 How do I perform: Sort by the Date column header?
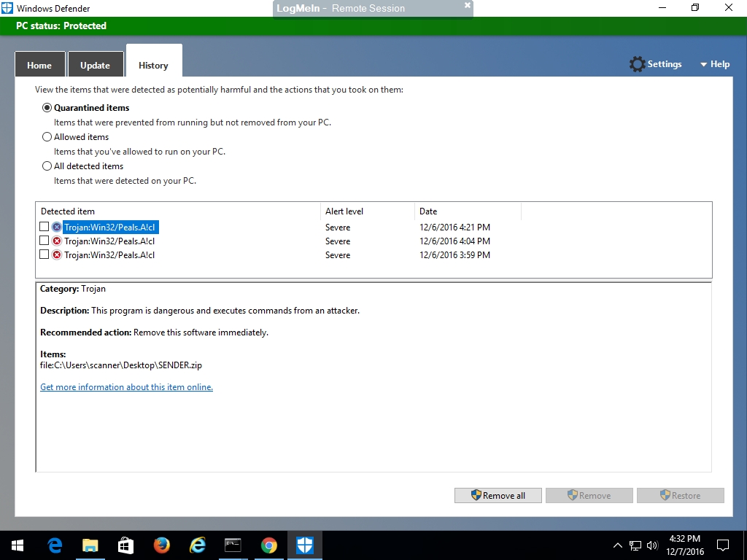tap(468, 211)
